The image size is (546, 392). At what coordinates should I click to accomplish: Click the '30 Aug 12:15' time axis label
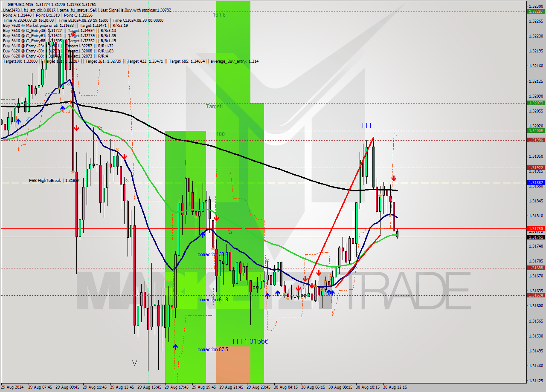coord(395,387)
